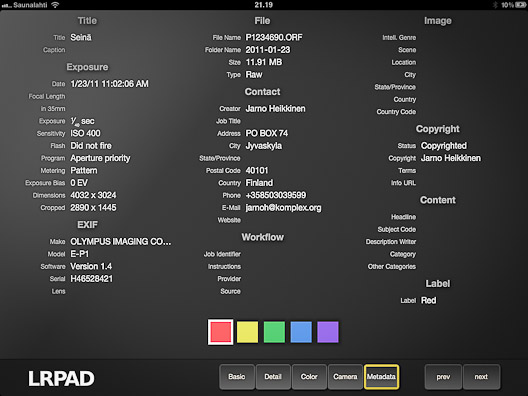Tap the ISO 400 sensitivity value
The image size is (528, 396).
point(85,133)
